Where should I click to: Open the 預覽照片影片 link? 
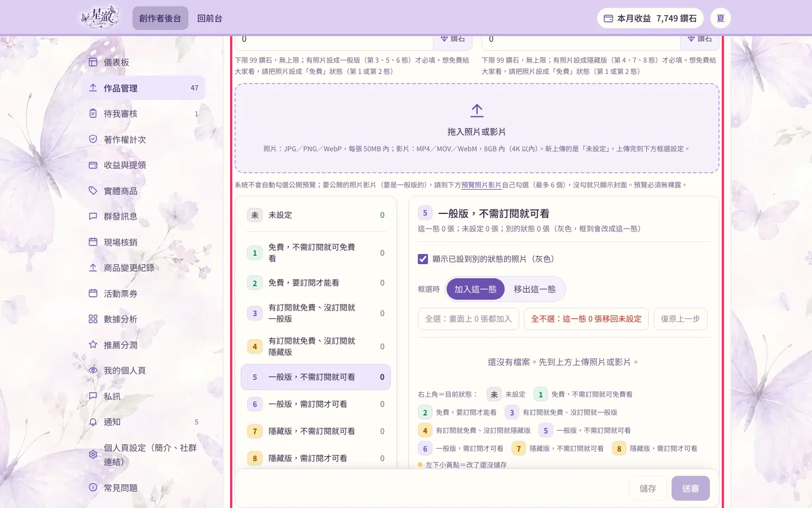tap(481, 185)
